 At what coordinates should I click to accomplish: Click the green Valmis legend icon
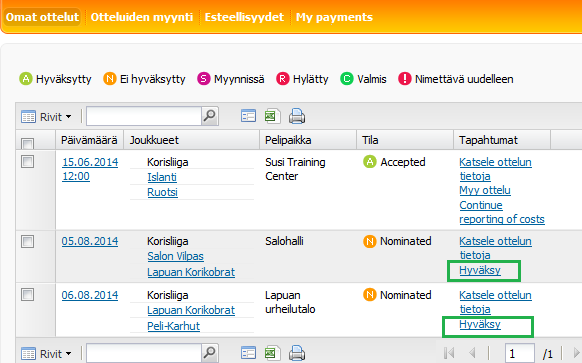point(347,79)
